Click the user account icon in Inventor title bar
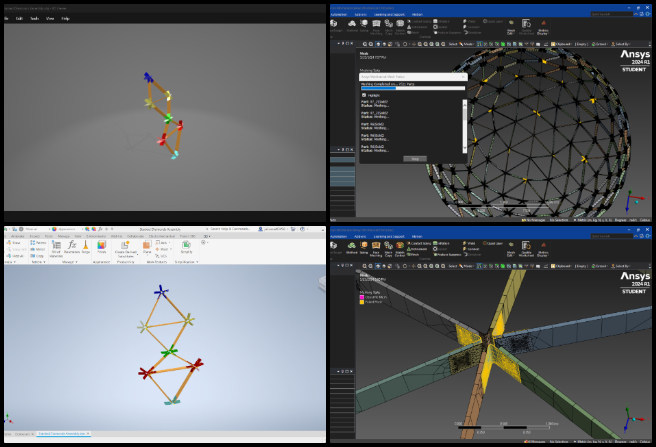The height and width of the screenshot is (447, 656). pyautogui.click(x=261, y=229)
